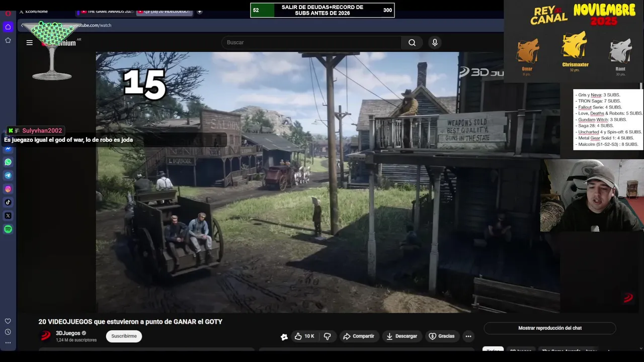Click the youtube.com/watch address bar

(x=262, y=25)
